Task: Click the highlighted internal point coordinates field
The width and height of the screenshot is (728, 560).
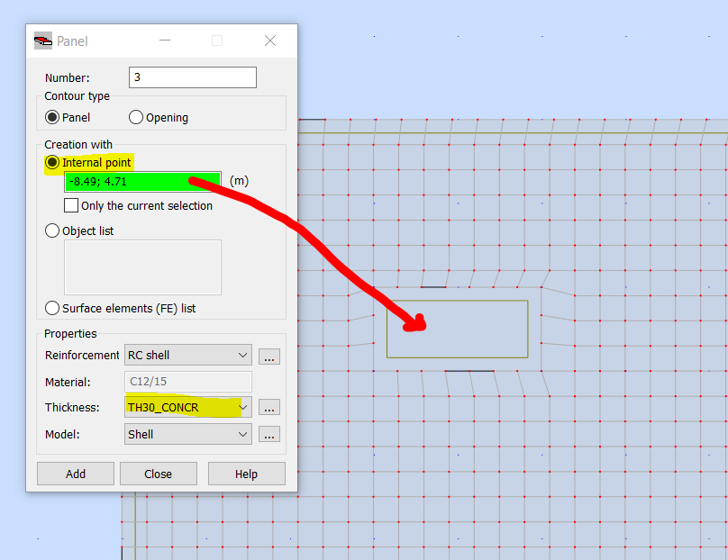Action: click(141, 181)
